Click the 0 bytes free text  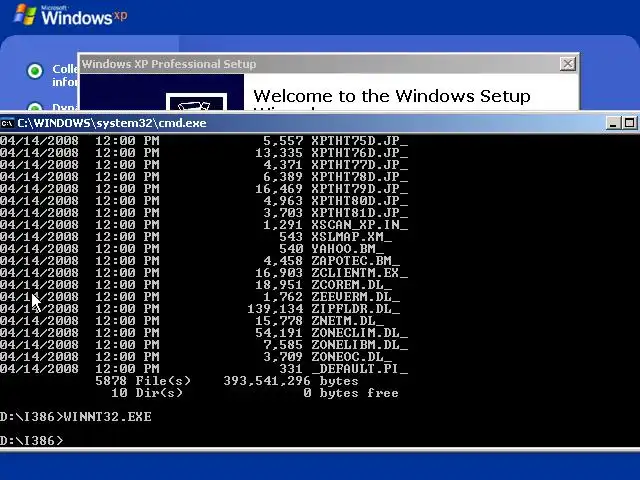pyautogui.click(x=351, y=393)
